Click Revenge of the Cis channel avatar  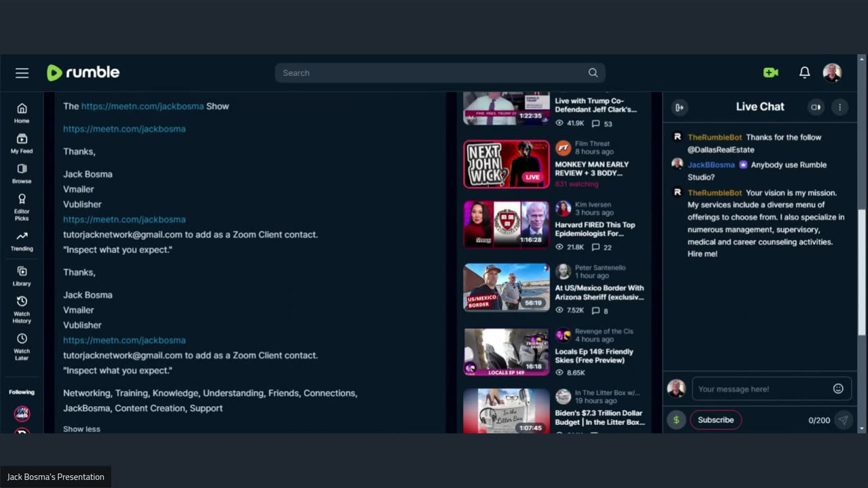click(563, 335)
